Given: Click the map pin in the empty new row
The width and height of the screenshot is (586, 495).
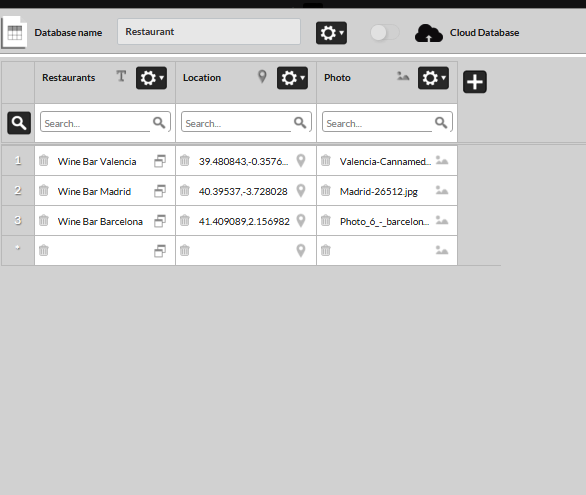Looking at the screenshot, I should coord(301,250).
